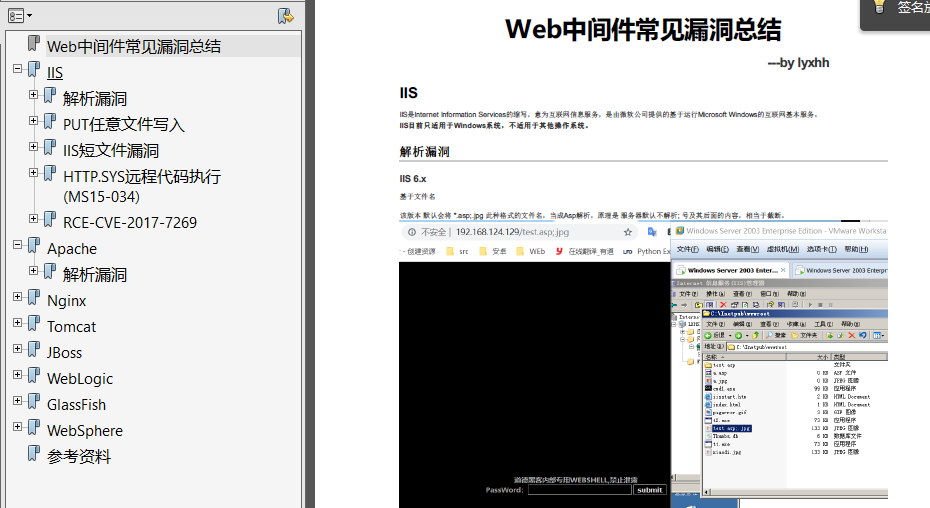Click bookmark icon beside 参考资料
This screenshot has height=508, width=930.
click(x=34, y=455)
